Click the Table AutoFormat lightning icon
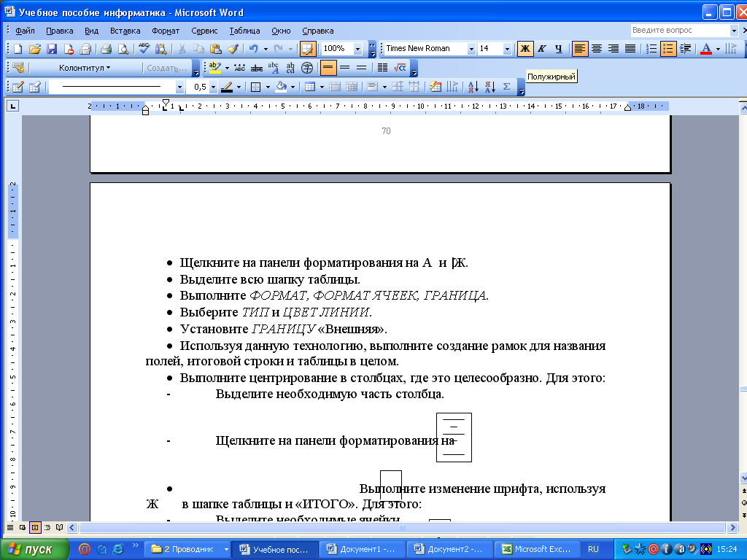This screenshot has height=560, width=747. [435, 87]
